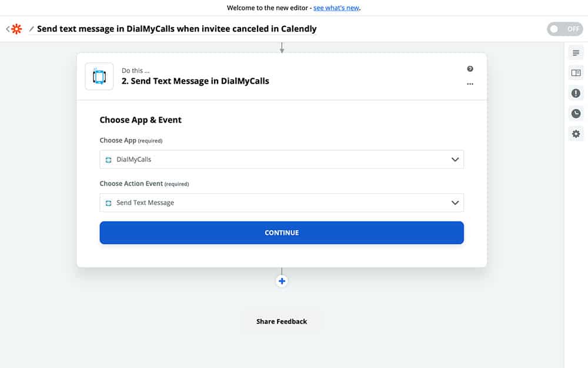Open Zap settings gear icon

coord(576,134)
